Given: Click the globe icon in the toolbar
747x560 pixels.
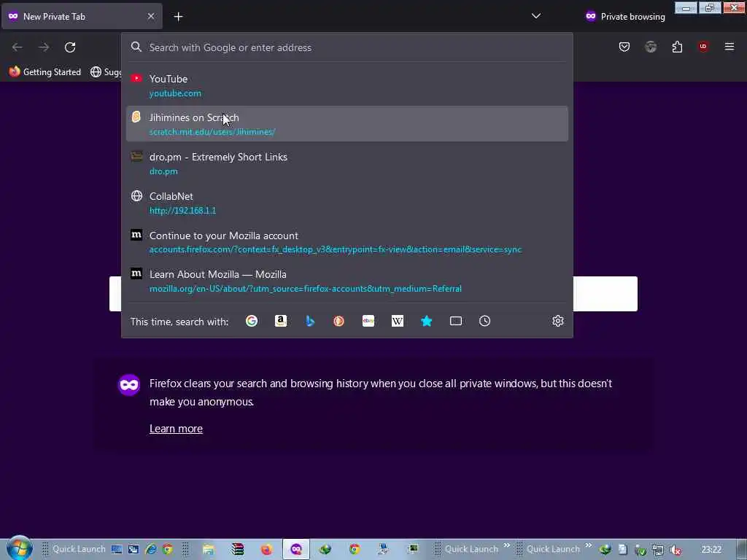Looking at the screenshot, I should point(651,47).
